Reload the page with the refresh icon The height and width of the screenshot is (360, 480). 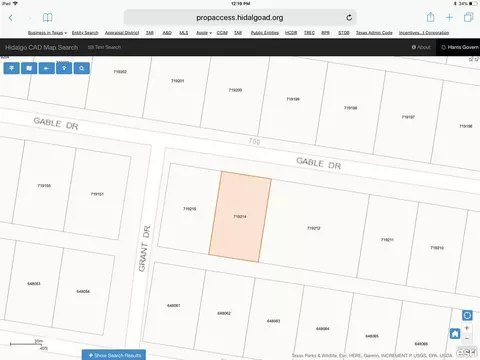coord(349,18)
